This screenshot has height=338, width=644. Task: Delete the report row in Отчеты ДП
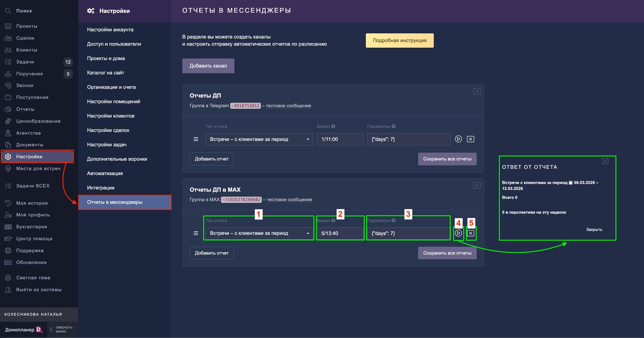[470, 139]
